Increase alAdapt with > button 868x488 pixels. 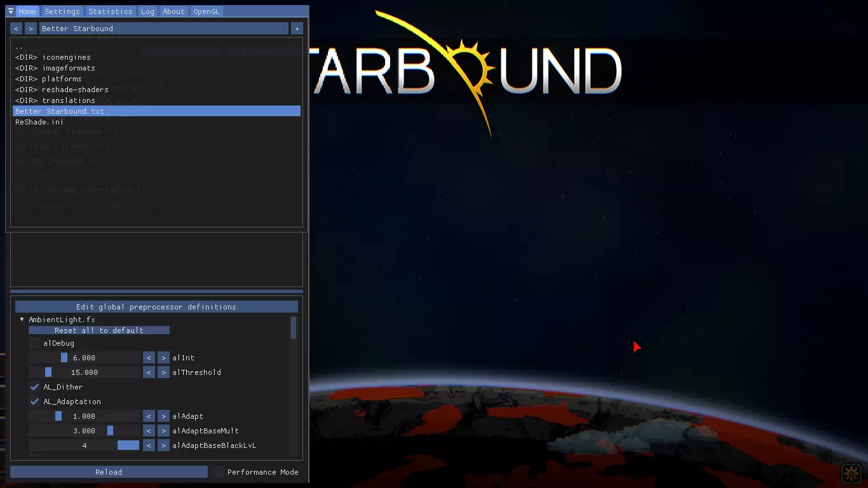pos(163,416)
